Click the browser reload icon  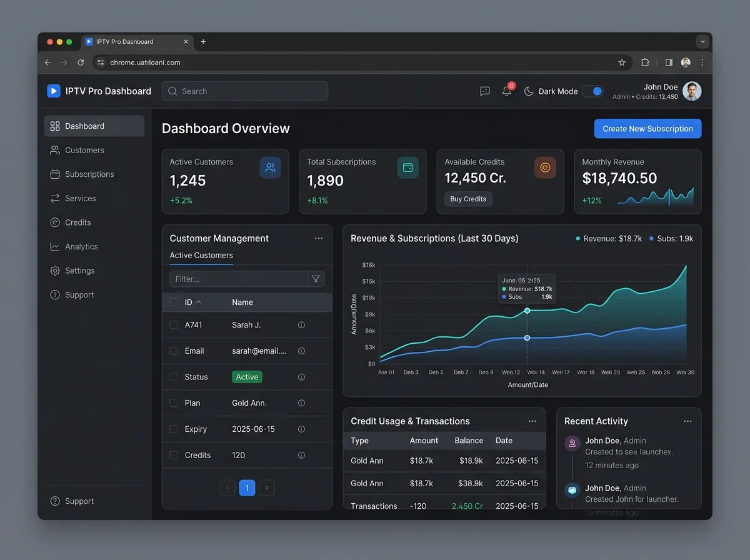(81, 62)
